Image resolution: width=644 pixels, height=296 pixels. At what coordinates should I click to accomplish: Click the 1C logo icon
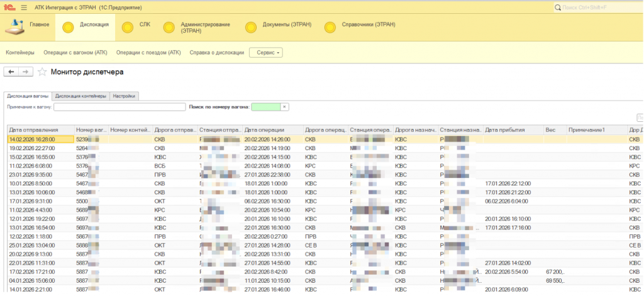11,8
